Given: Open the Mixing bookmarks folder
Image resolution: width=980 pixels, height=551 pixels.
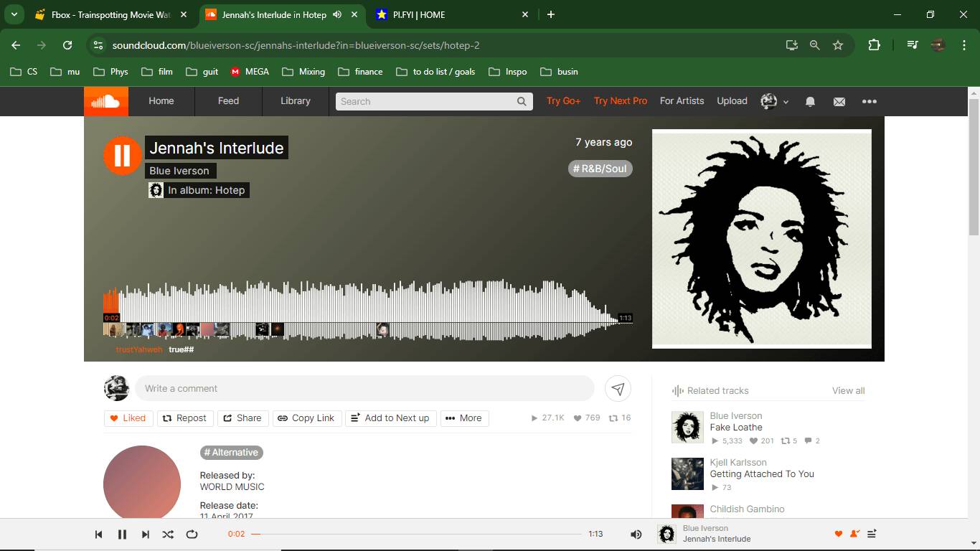Looking at the screenshot, I should tap(303, 72).
